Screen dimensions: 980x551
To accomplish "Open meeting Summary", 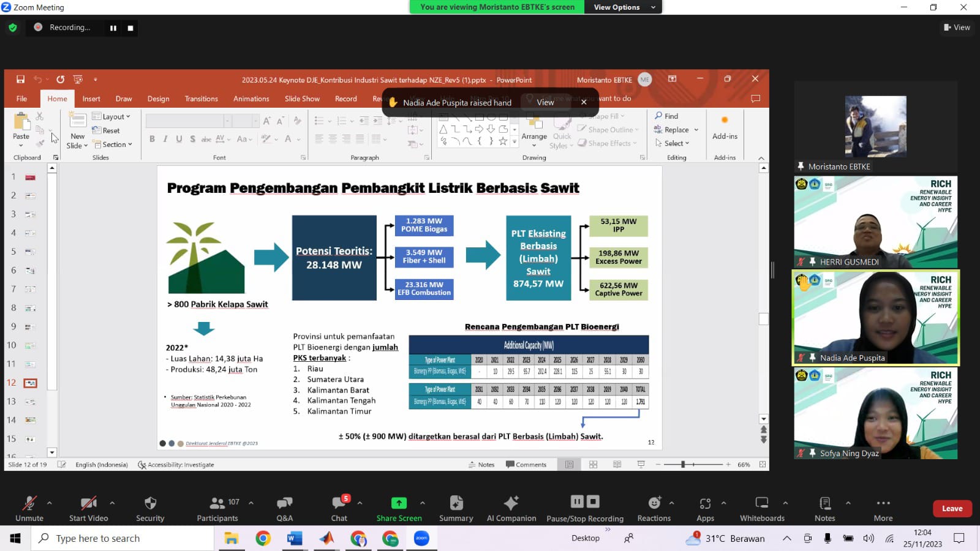I will pyautogui.click(x=456, y=508).
